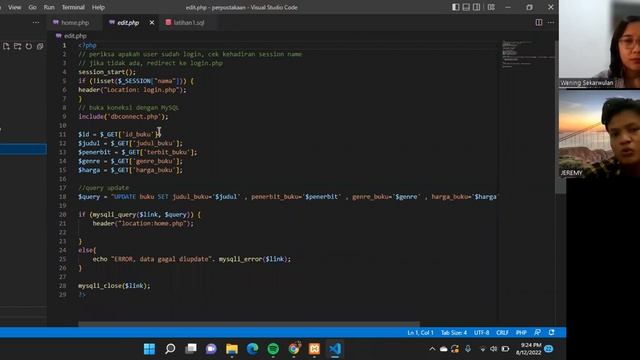Open the Customize Layout icon

pyautogui.click(x=491, y=7)
